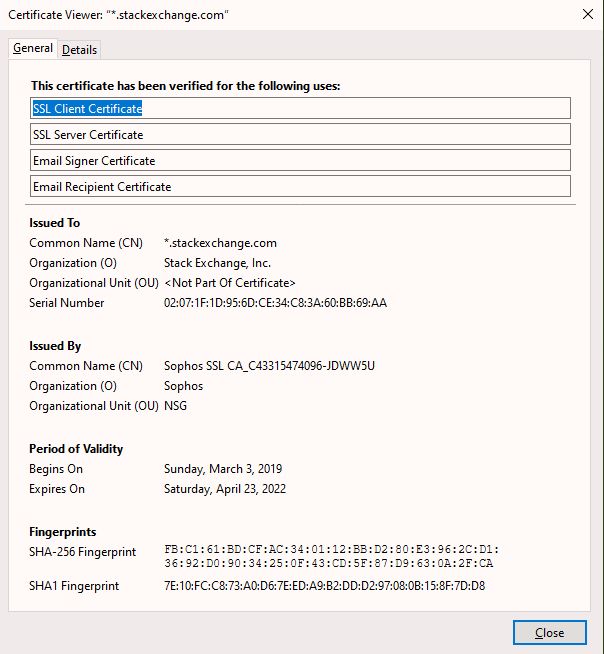Click the Sophos SSL CA issuer name
Screen dimensions: 604x654
pyautogui.click(x=269, y=366)
